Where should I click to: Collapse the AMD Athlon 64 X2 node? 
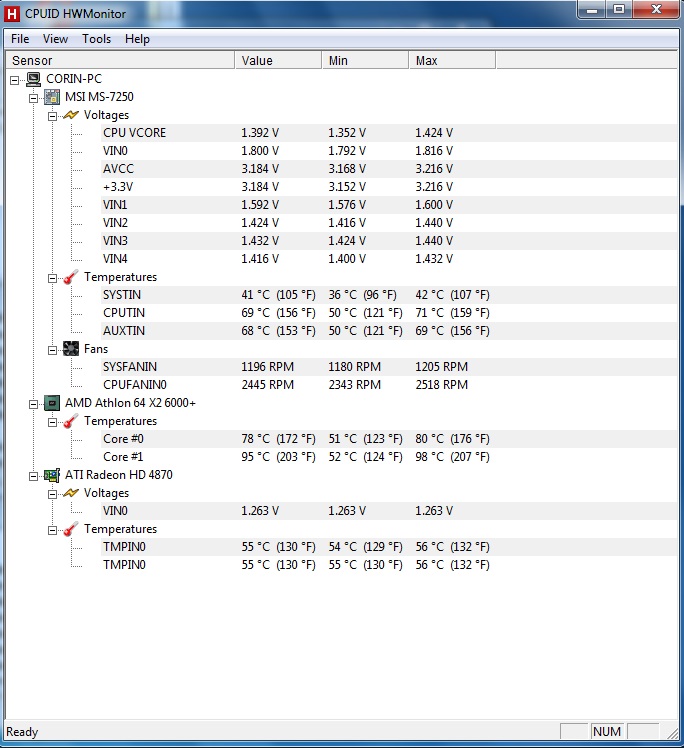click(33, 405)
